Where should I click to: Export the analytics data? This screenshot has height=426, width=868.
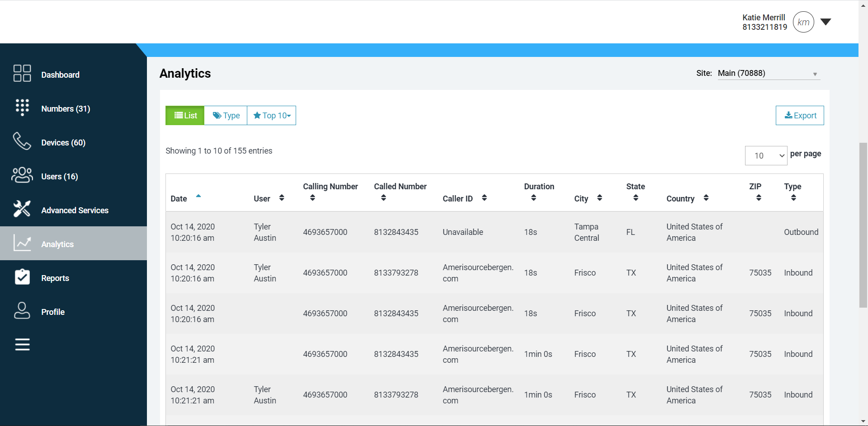coord(800,116)
